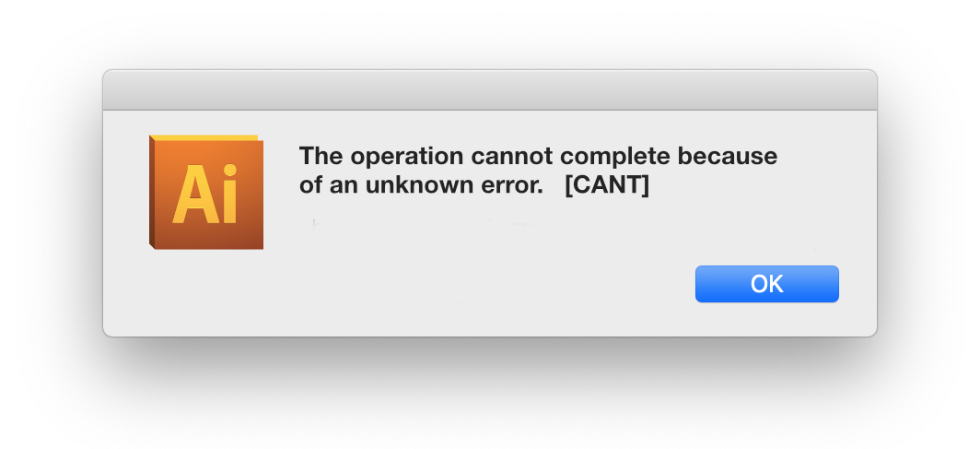The height and width of the screenshot is (449, 980).
Task: Click faint ghost text below error message
Action: coord(425,222)
